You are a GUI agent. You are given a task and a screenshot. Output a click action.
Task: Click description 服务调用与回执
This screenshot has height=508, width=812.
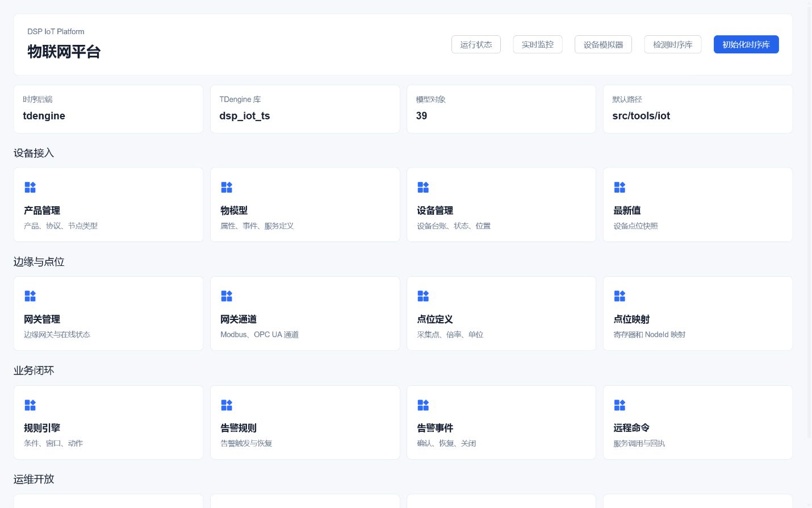pyautogui.click(x=639, y=443)
